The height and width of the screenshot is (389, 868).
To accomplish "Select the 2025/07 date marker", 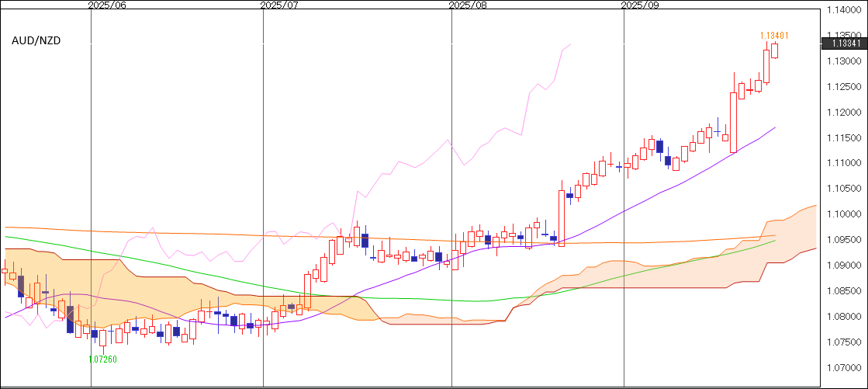I will 279,5.
